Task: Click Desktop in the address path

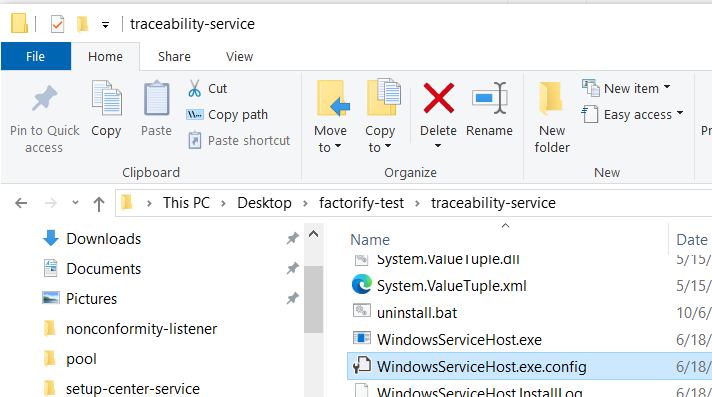Action: 264,203
